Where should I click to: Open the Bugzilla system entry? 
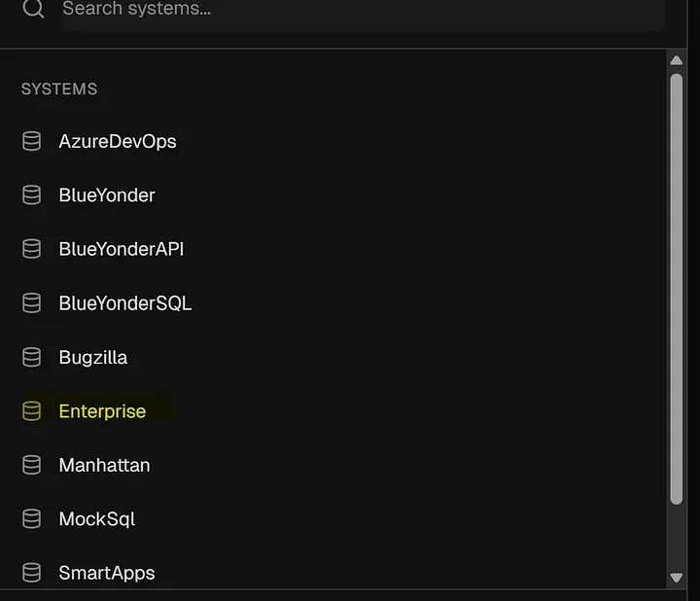93,357
